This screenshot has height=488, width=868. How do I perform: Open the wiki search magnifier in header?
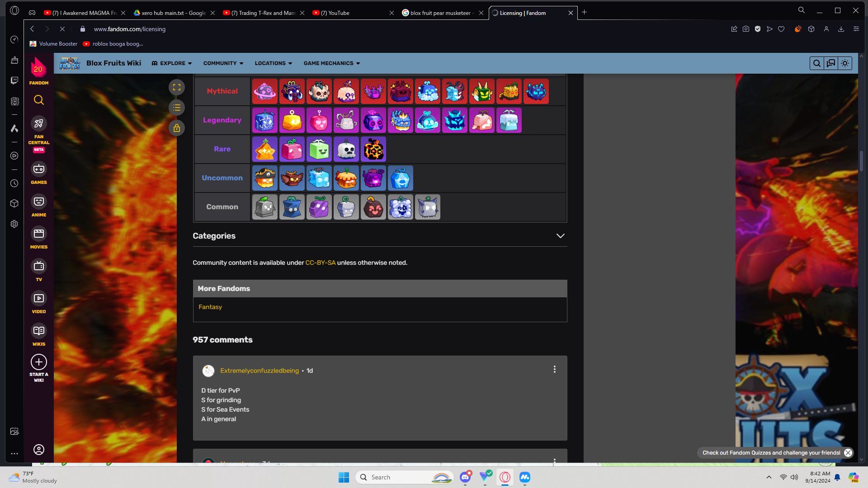click(x=816, y=63)
